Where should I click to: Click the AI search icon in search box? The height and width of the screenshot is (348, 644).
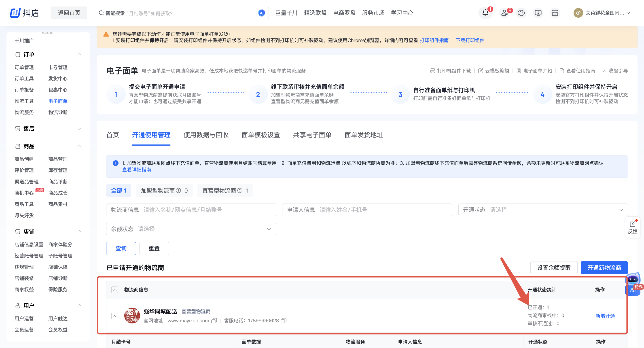pyautogui.click(x=261, y=13)
